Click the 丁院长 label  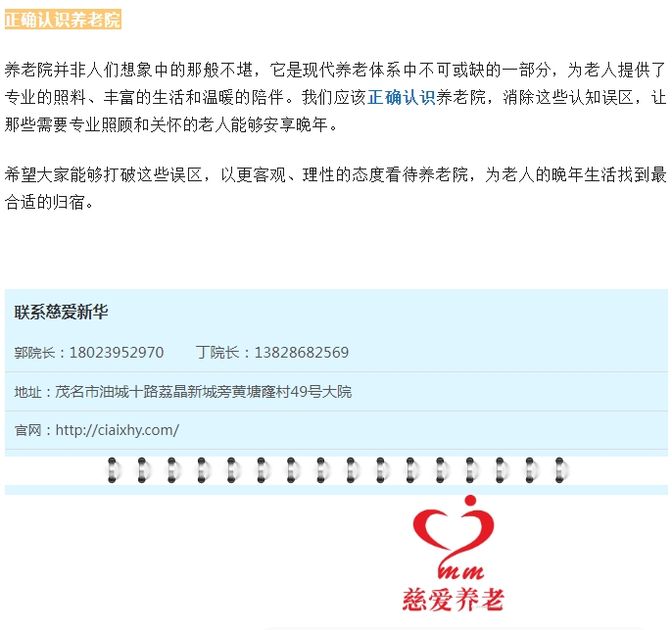[x=218, y=353]
